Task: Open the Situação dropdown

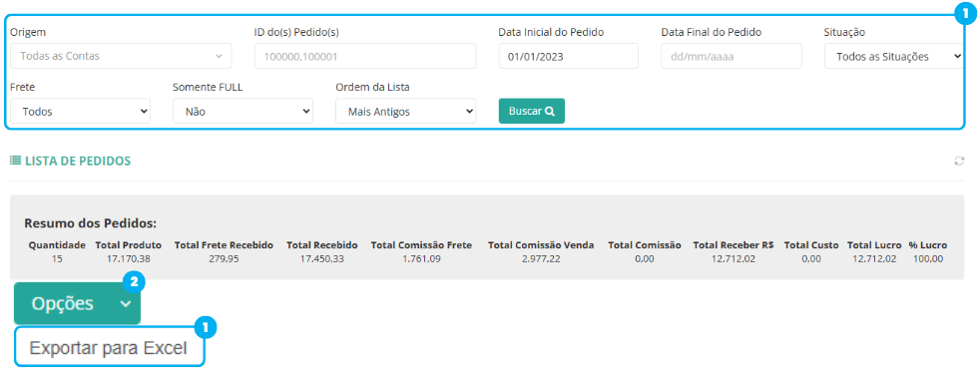Action: [x=894, y=56]
